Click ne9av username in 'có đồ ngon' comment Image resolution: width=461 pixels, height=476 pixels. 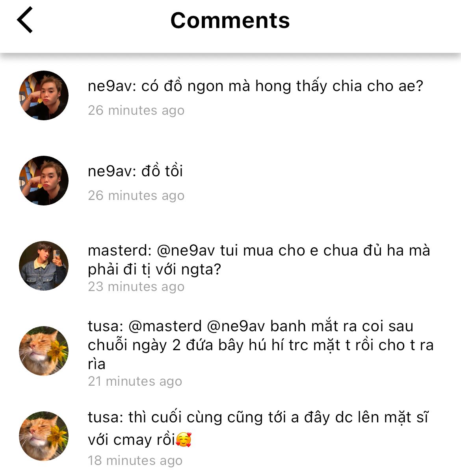(111, 86)
